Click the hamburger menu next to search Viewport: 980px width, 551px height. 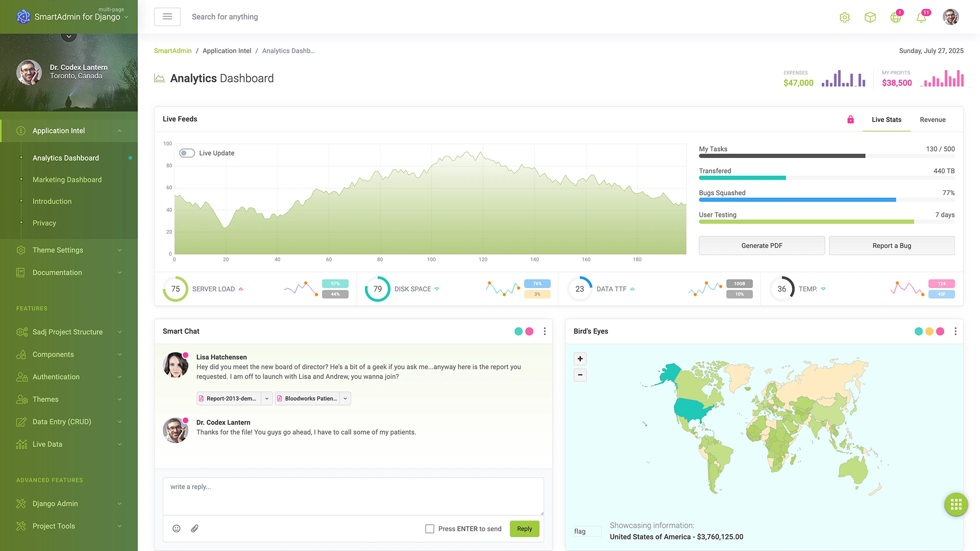(x=167, y=16)
